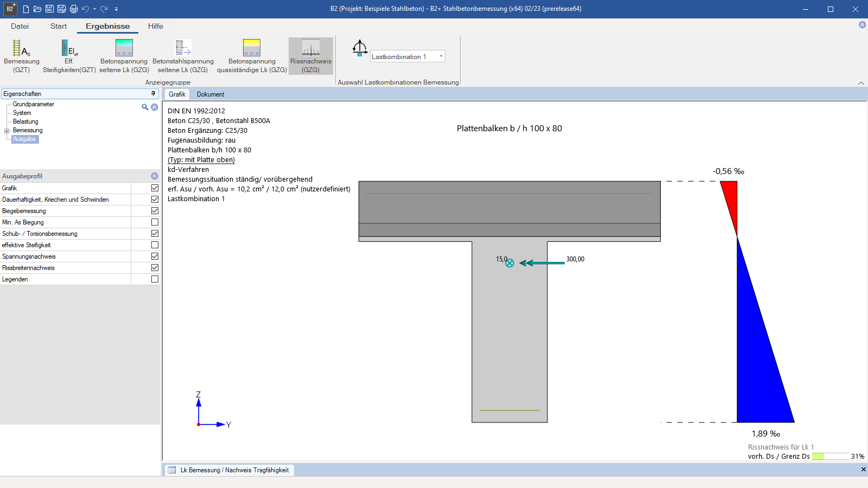Open the undo history dropdown arrow
The height and width of the screenshot is (488, 868).
tap(94, 9)
